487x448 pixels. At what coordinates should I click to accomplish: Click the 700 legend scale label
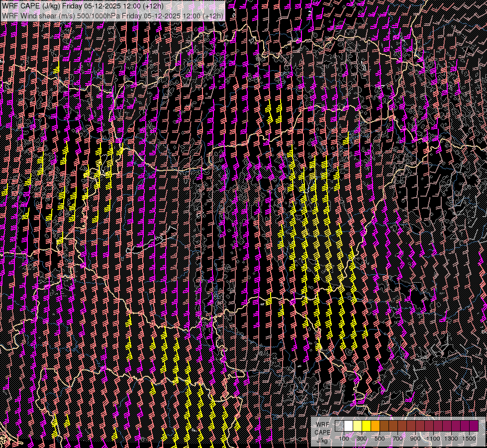397,439
